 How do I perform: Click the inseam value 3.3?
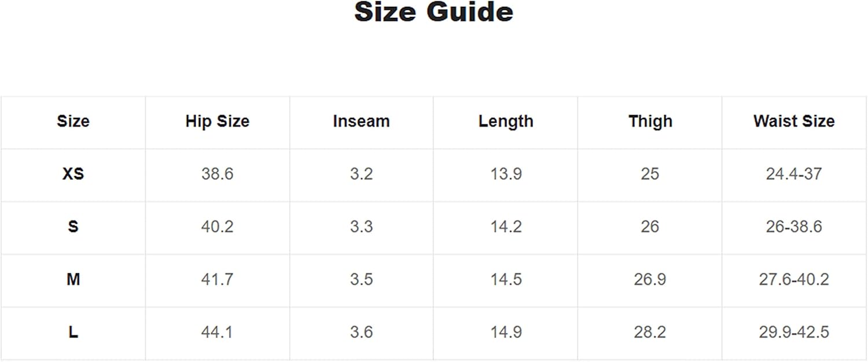(x=361, y=227)
